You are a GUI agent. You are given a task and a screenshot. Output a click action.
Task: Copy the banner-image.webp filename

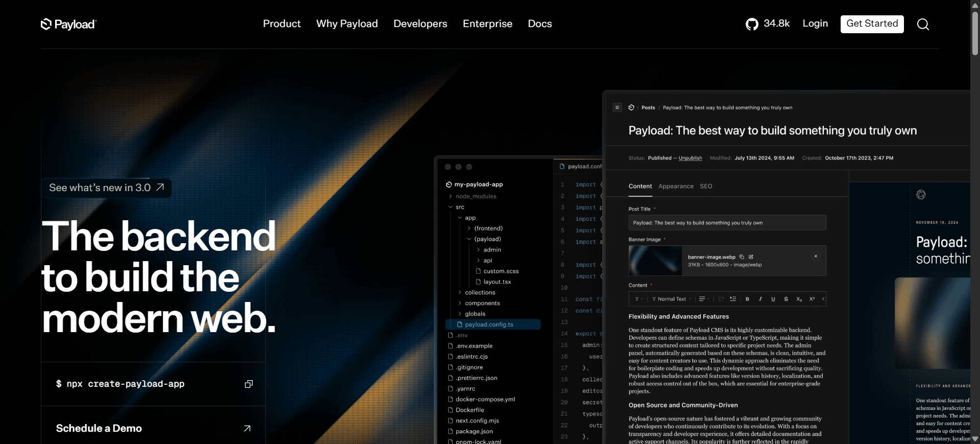pos(742,257)
